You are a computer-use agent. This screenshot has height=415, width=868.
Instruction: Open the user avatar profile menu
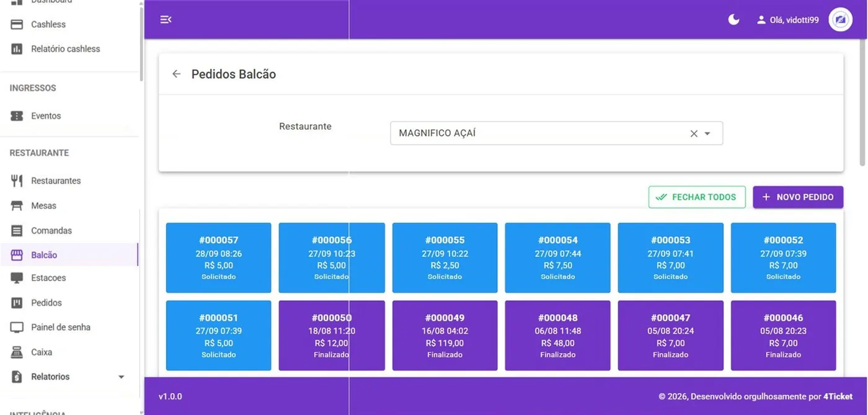pos(840,20)
